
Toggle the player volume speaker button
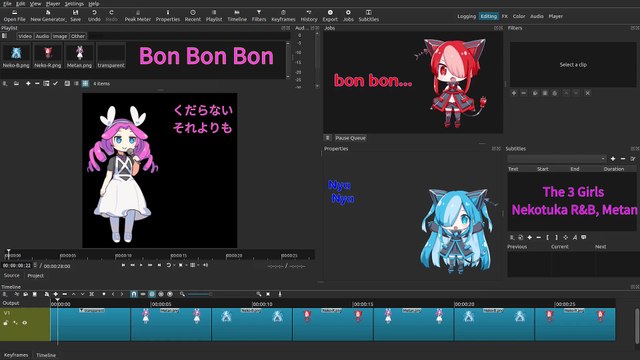click(205, 265)
